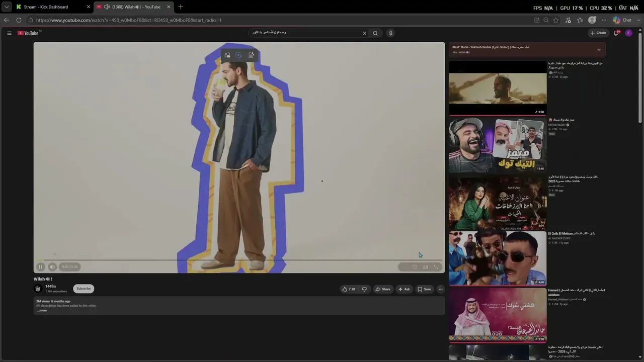
Task: Open the tab search dropdown arrow
Action: point(6,7)
